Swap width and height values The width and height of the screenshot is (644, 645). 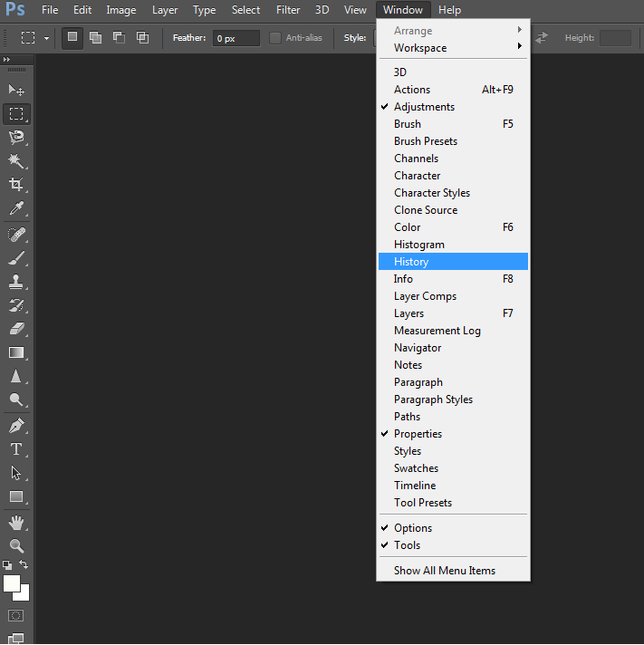click(542, 38)
